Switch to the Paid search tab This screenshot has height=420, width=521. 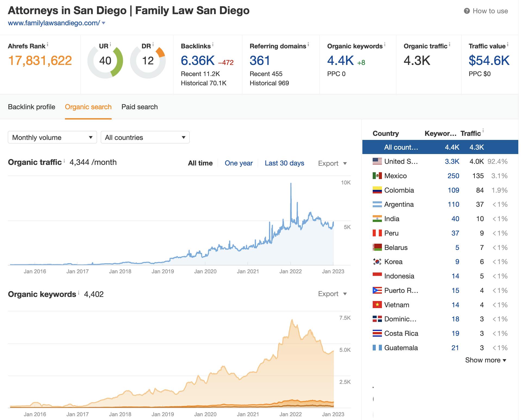coord(140,107)
